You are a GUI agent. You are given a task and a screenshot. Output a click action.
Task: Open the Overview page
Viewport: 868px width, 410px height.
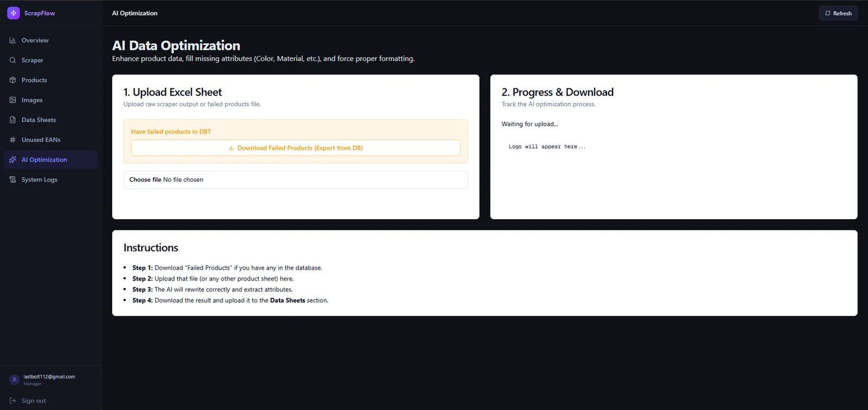pyautogui.click(x=50, y=40)
